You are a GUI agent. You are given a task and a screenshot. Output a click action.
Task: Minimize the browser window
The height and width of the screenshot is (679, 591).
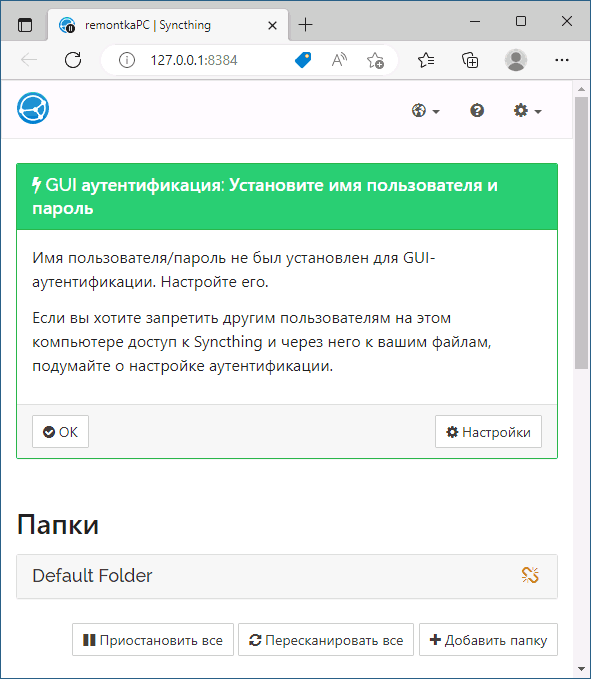click(475, 21)
